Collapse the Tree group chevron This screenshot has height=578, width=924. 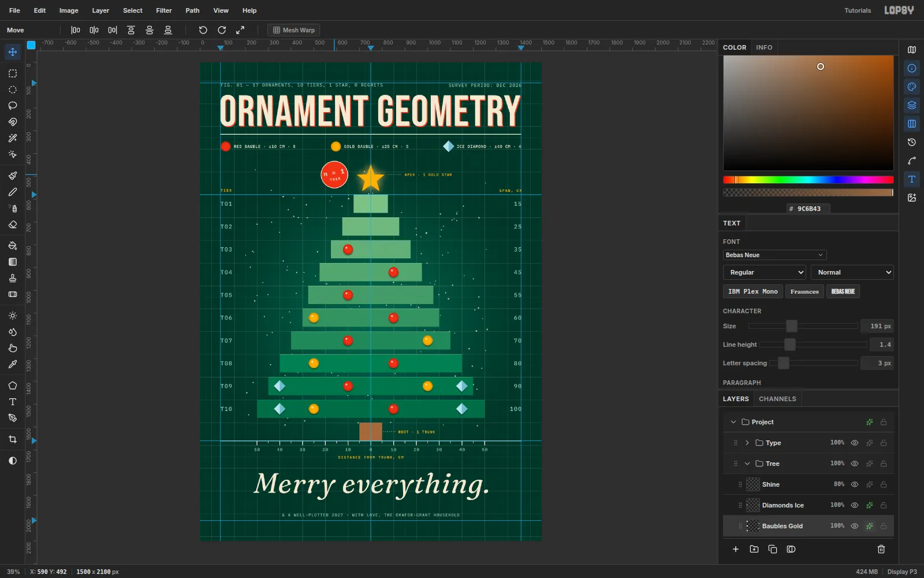[x=747, y=464]
